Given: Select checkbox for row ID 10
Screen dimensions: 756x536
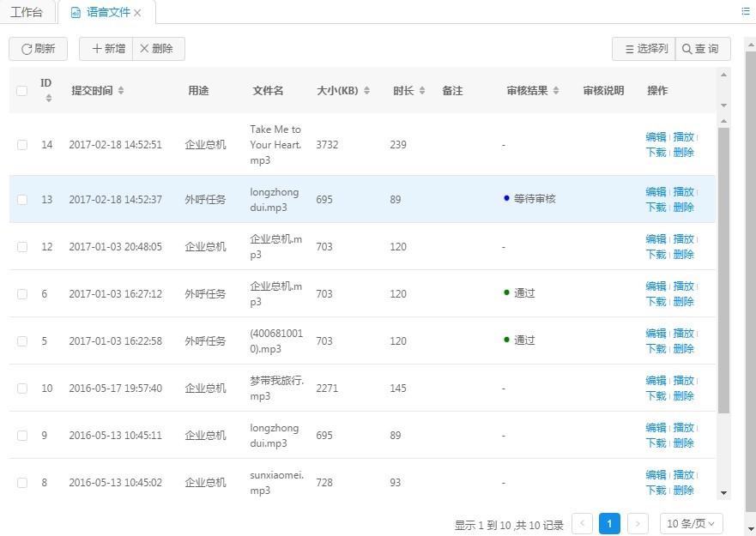Looking at the screenshot, I should [x=22, y=388].
